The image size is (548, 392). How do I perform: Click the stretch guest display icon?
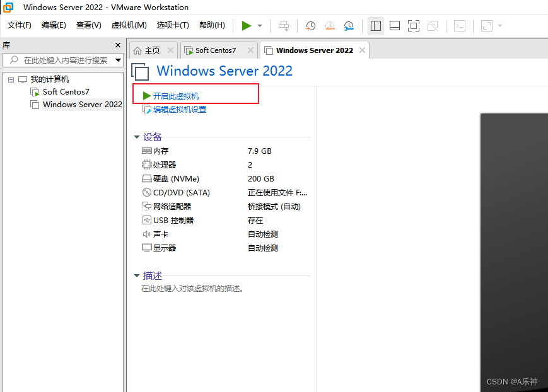coord(486,25)
